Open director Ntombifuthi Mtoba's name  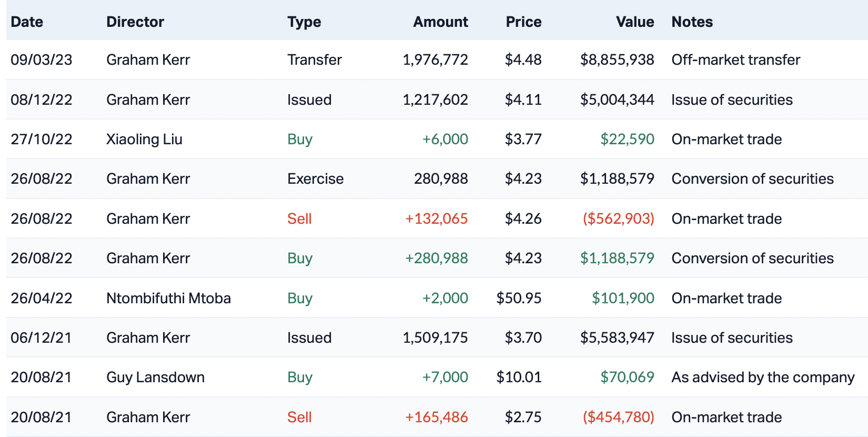pos(168,298)
